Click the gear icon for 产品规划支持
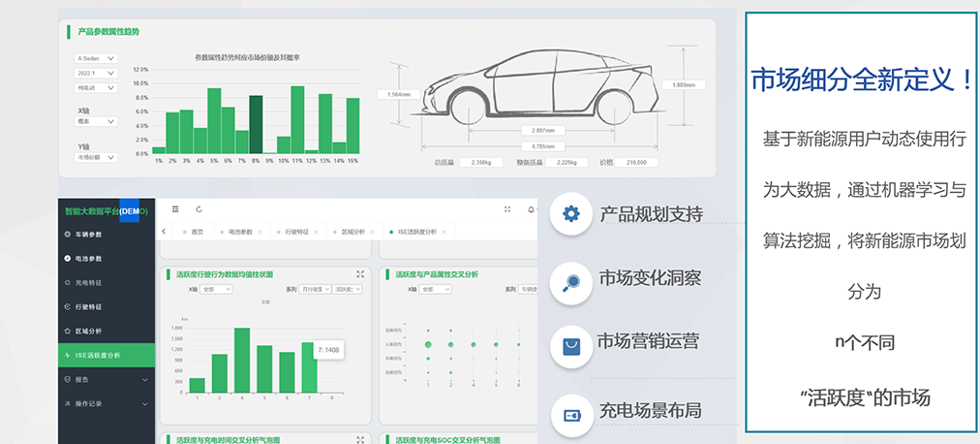The width and height of the screenshot is (980, 444). click(571, 214)
